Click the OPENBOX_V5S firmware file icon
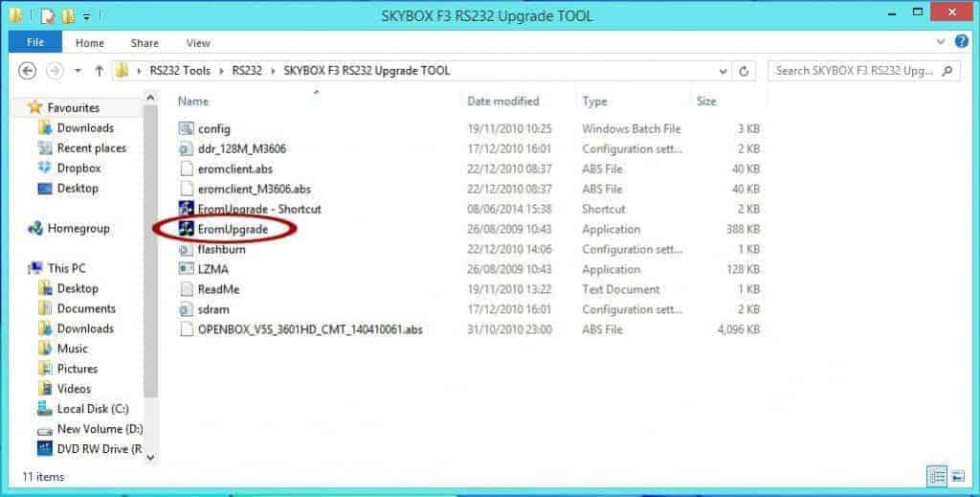 tap(187, 329)
